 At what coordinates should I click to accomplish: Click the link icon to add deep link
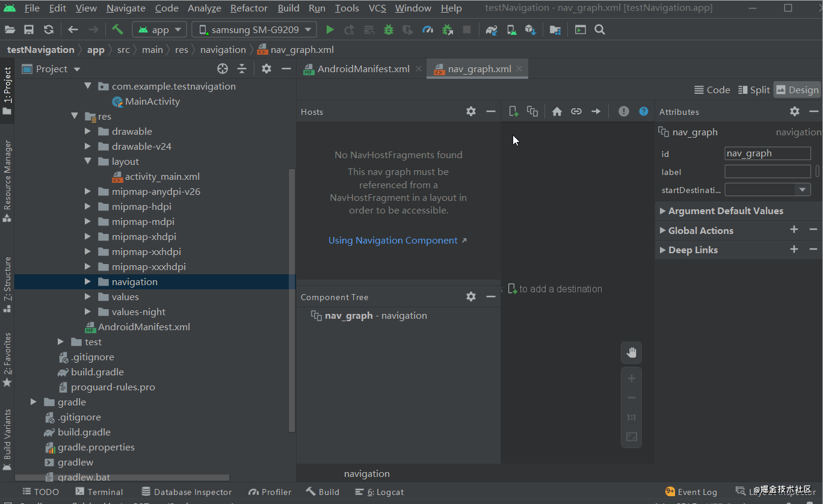click(576, 111)
